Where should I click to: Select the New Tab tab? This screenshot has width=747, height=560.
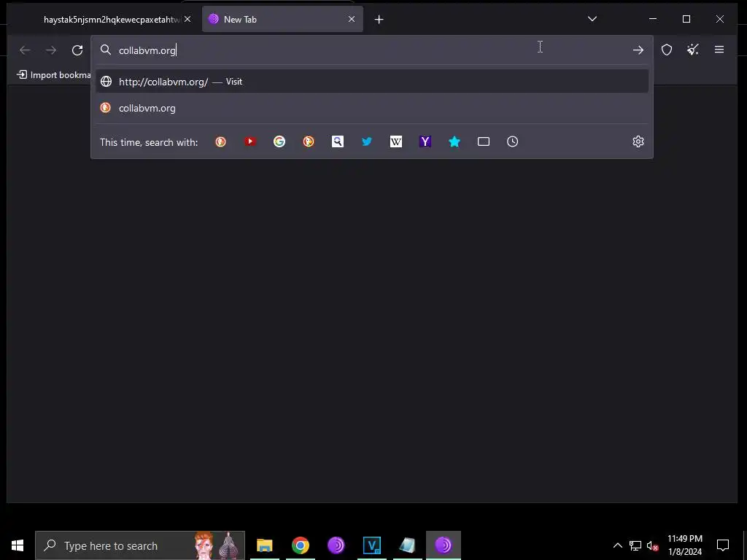point(282,20)
